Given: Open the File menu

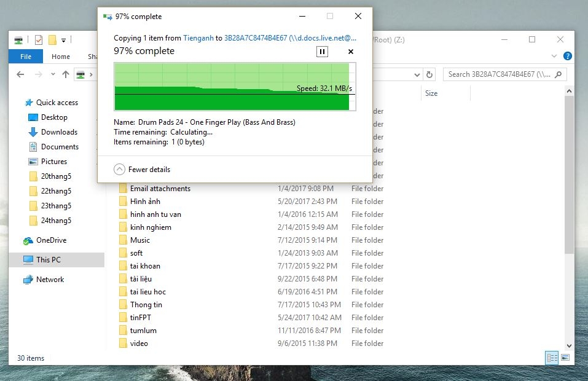Looking at the screenshot, I should click(25, 56).
